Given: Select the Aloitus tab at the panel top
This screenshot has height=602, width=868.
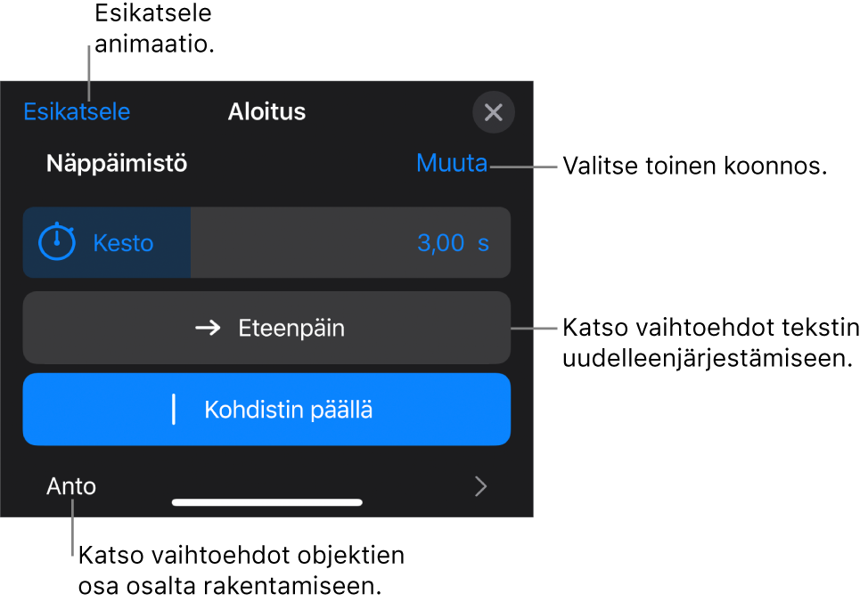Looking at the screenshot, I should [266, 112].
